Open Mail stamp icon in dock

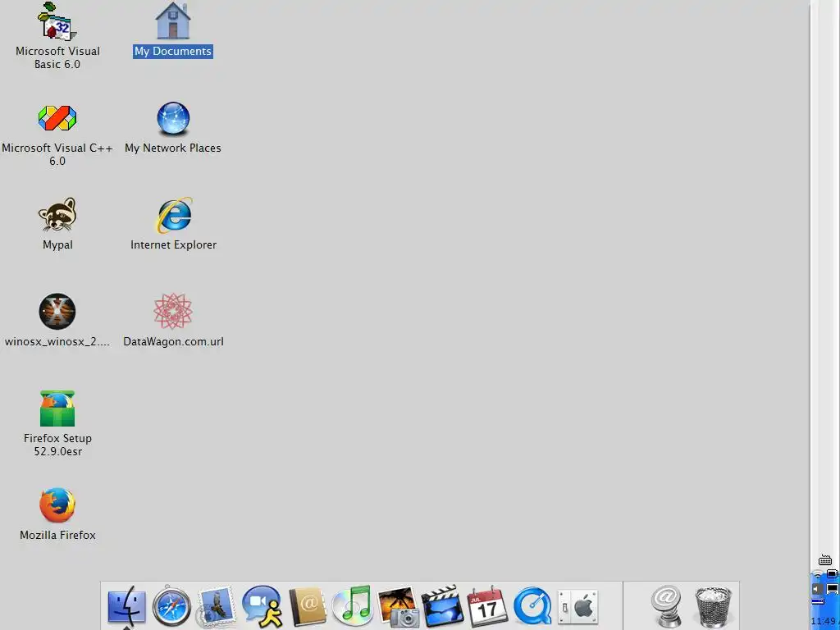point(217,606)
